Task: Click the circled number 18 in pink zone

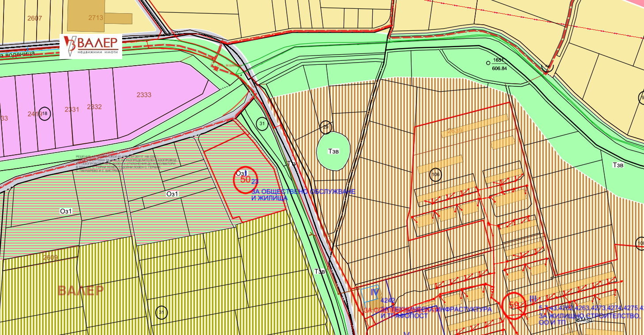Action: 44,113
